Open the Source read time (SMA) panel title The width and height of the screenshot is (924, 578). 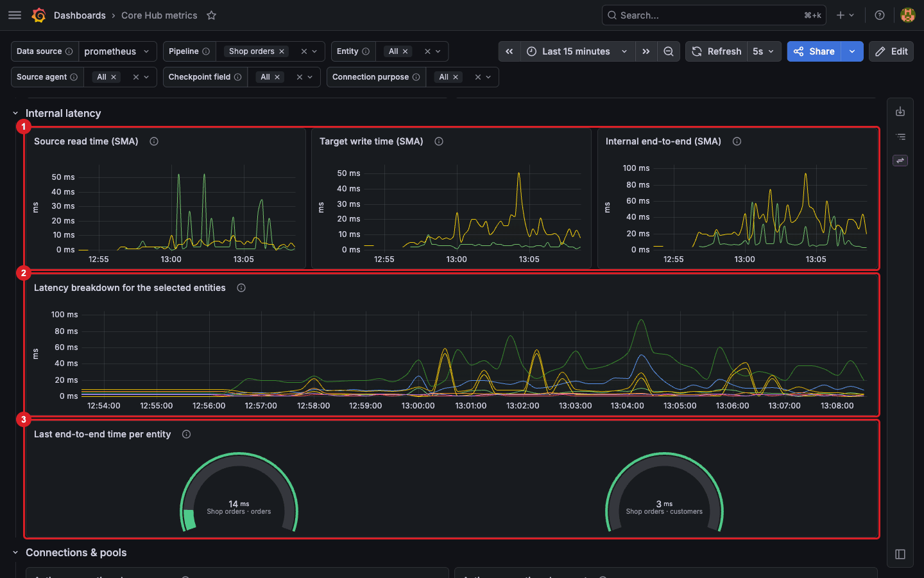point(86,141)
